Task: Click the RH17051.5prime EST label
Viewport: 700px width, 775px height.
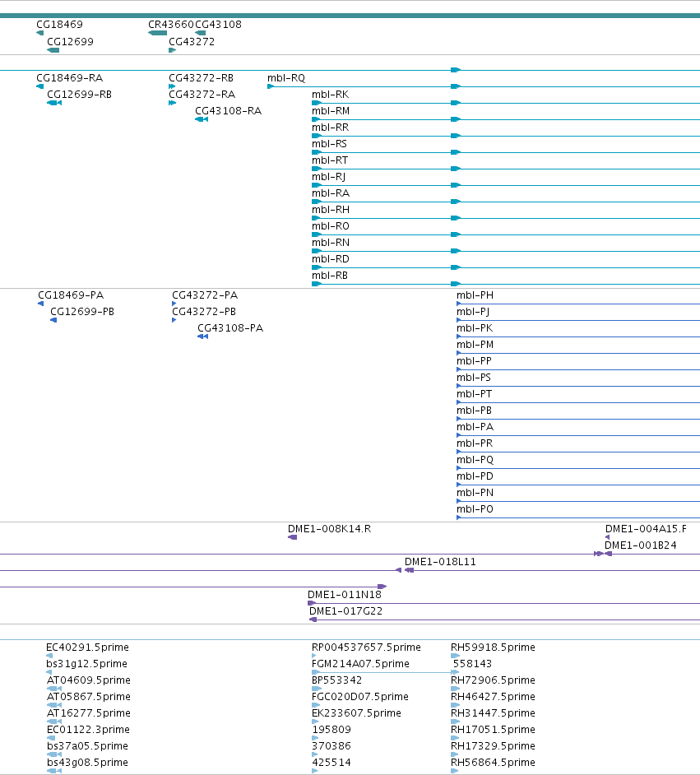Action: [493, 730]
